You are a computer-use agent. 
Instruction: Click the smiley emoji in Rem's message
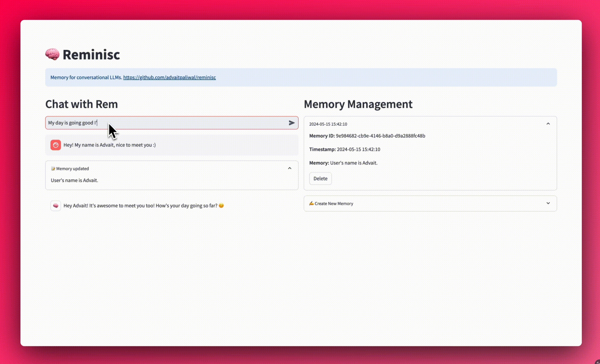[221, 206]
